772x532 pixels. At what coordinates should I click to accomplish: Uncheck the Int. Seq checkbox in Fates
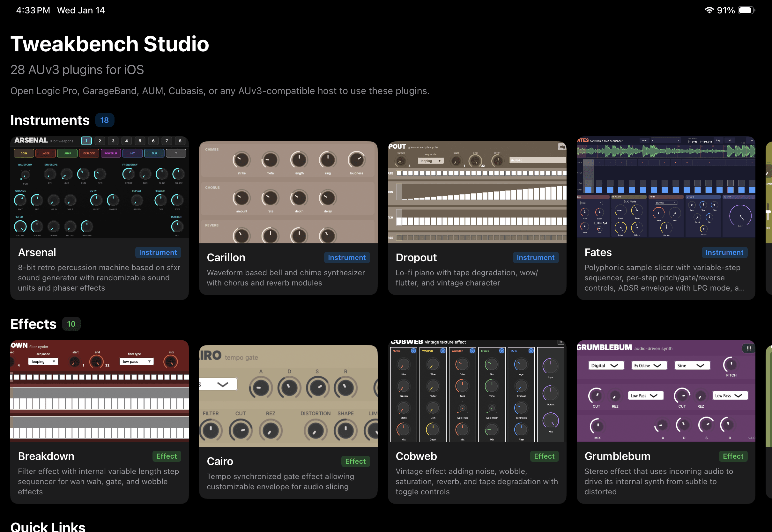(702, 142)
